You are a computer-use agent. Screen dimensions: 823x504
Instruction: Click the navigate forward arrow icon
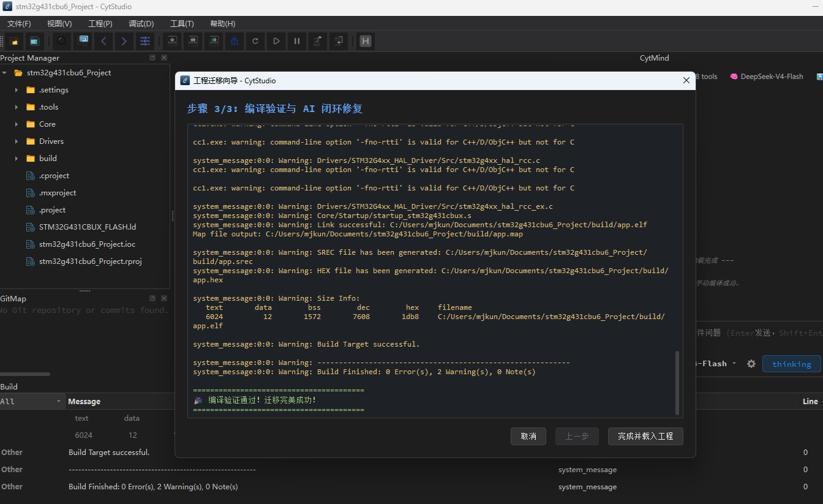pyautogui.click(x=124, y=41)
